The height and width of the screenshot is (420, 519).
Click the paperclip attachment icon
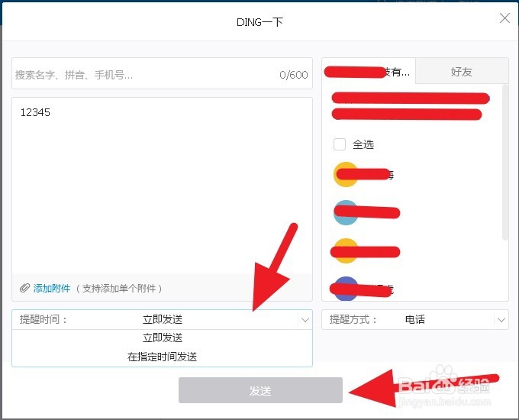25,288
